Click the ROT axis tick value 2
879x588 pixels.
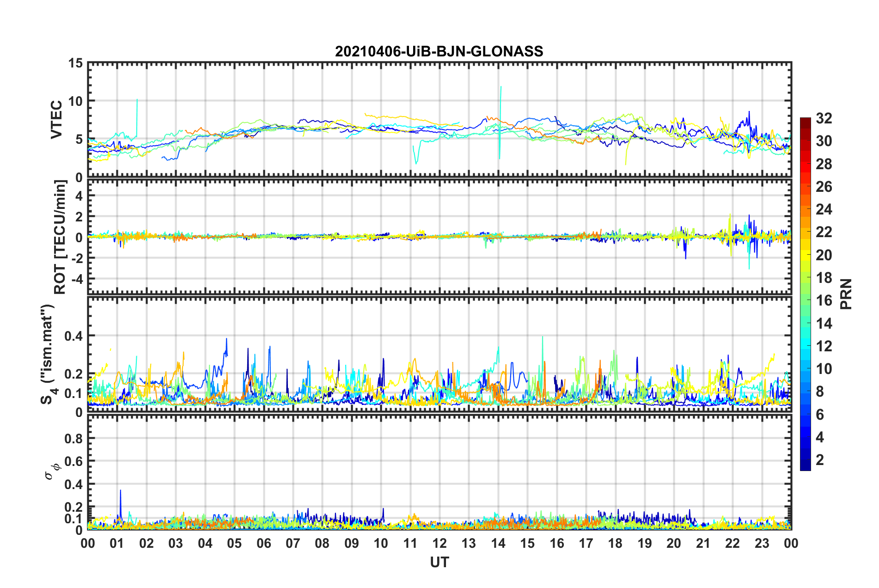point(79,216)
